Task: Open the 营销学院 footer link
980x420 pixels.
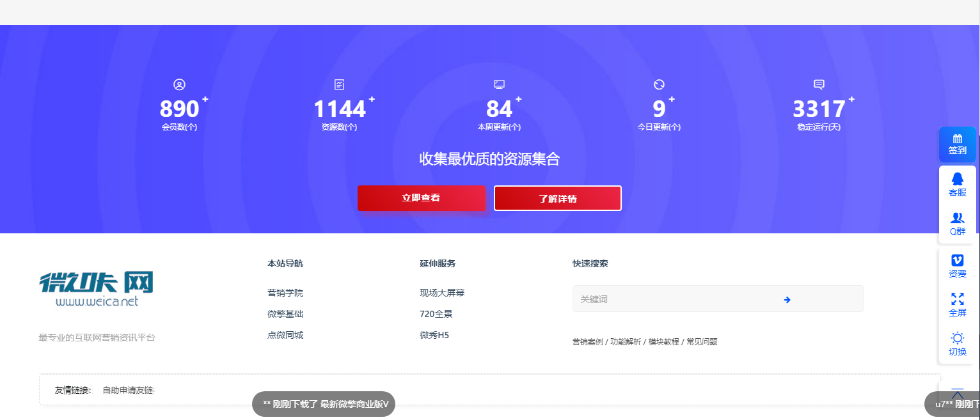Action: (x=285, y=293)
